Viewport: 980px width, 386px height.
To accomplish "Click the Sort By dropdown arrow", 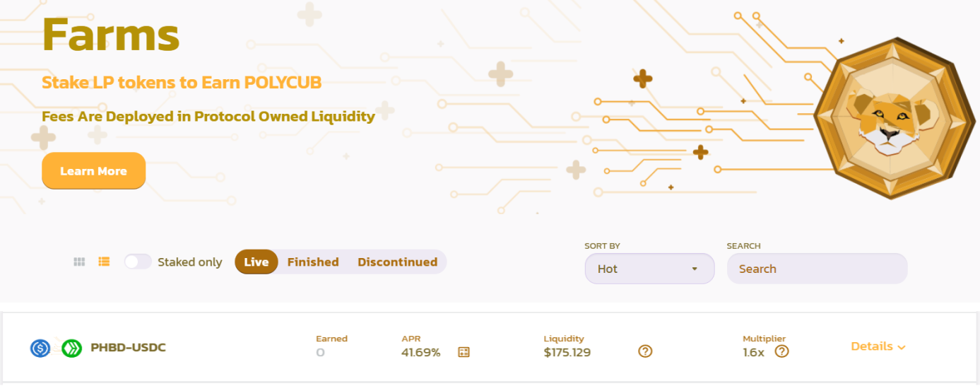I will click(695, 269).
